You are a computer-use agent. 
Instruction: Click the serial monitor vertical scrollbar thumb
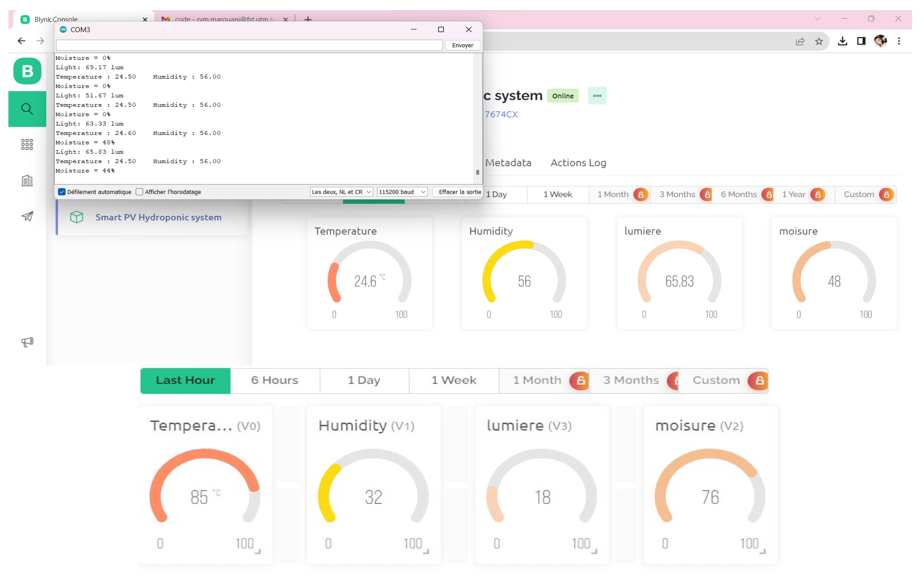coord(477,172)
